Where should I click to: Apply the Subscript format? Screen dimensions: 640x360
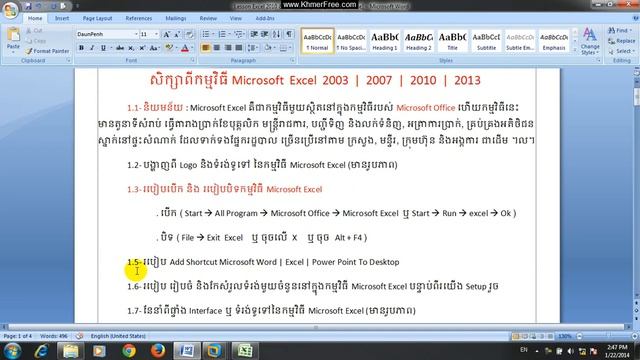pyautogui.click(x=131, y=48)
